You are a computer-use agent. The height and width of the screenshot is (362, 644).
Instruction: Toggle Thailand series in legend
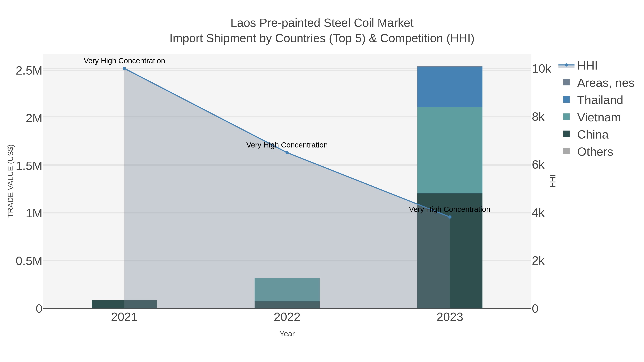pyautogui.click(x=593, y=100)
